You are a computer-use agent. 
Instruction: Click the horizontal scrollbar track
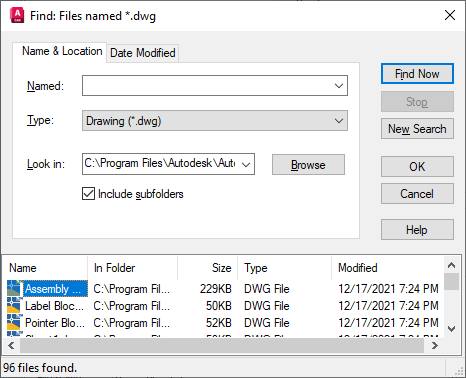pyautogui.click(x=222, y=346)
